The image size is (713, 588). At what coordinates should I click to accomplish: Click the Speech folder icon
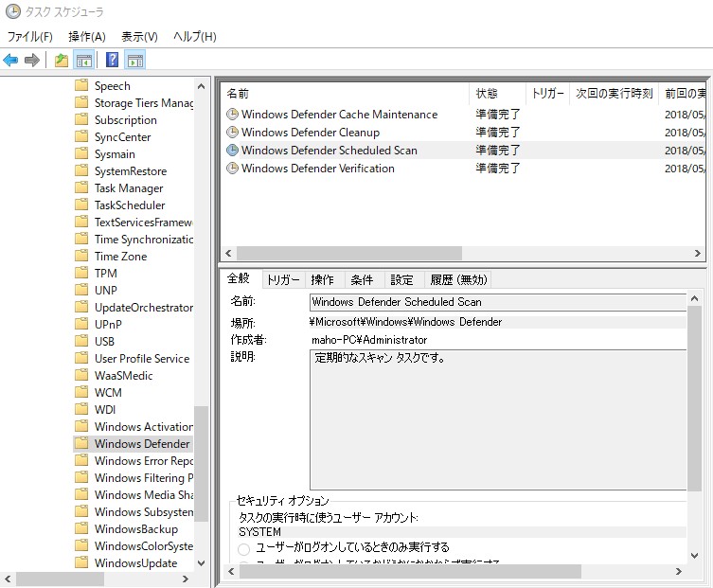[x=81, y=85]
